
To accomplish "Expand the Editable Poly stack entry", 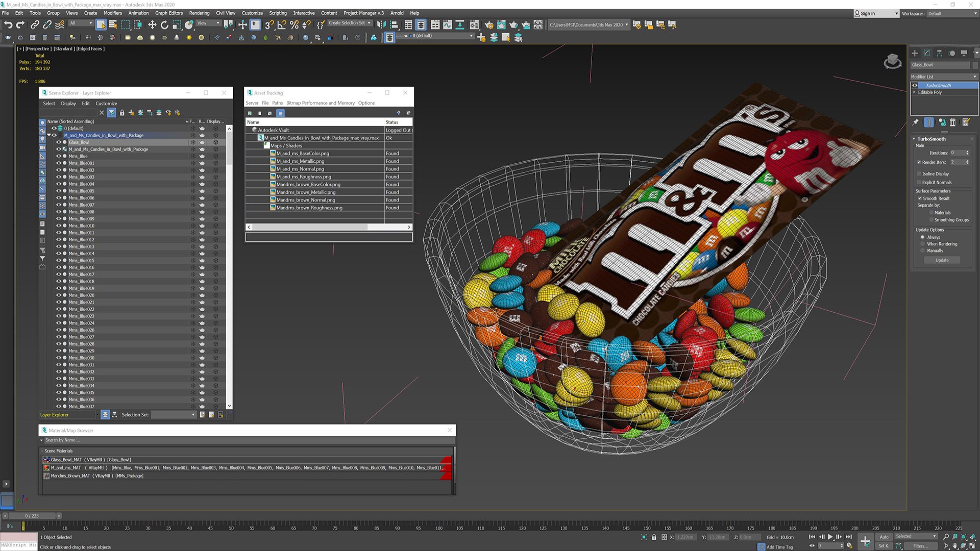I will point(914,92).
